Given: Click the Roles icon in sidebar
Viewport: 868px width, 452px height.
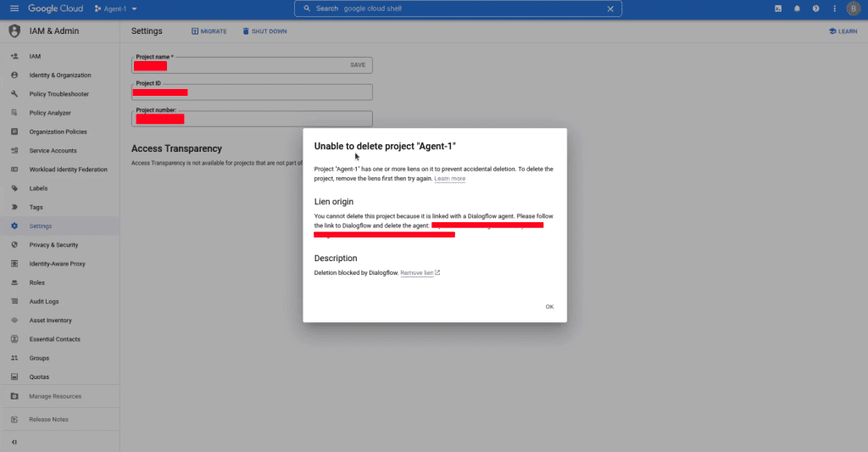Looking at the screenshot, I should pyautogui.click(x=14, y=282).
